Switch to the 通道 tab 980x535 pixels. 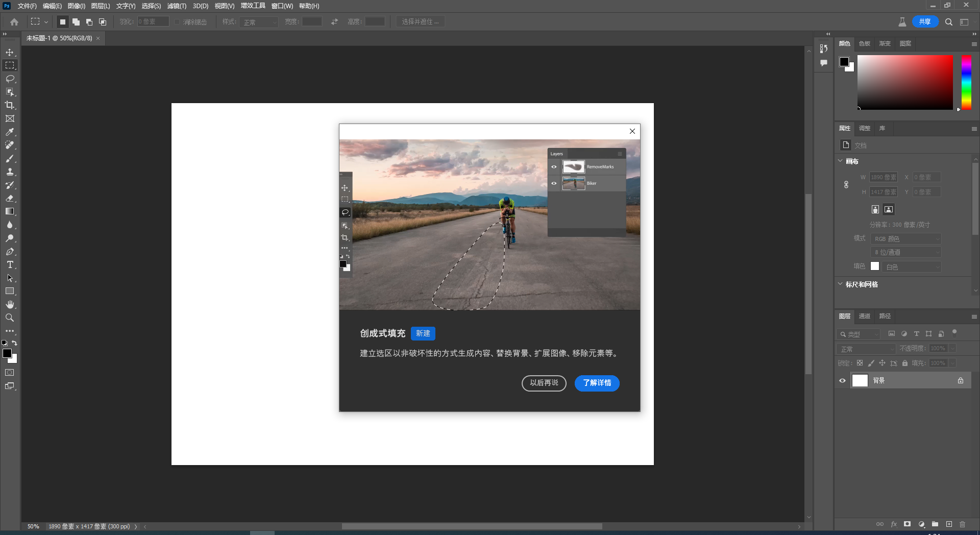point(864,316)
